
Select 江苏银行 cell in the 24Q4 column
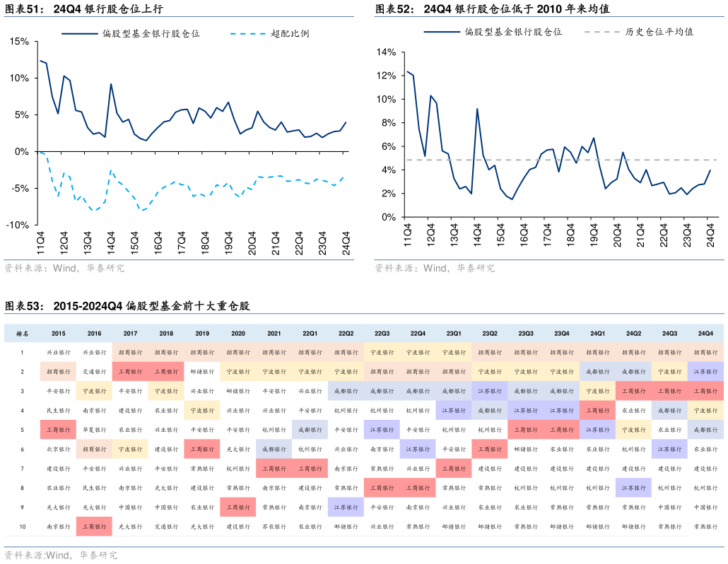[x=705, y=372]
